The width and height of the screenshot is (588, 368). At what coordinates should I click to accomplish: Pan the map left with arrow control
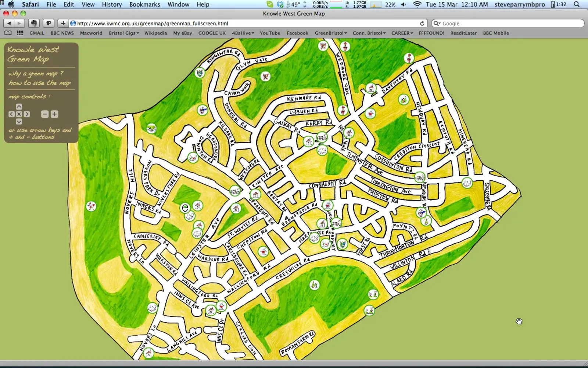coord(11,114)
